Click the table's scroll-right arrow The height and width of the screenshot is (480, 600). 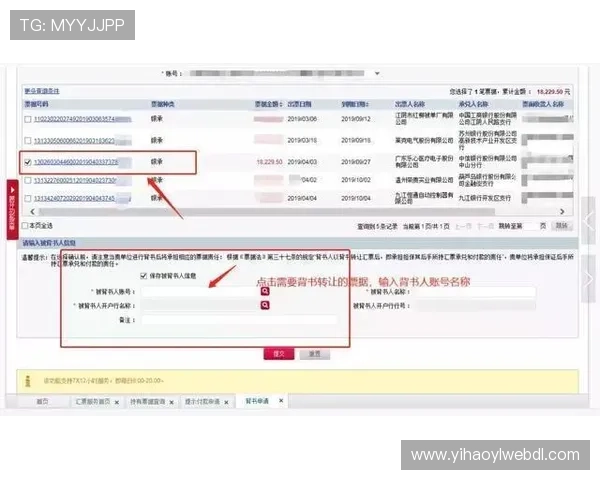coord(562,211)
